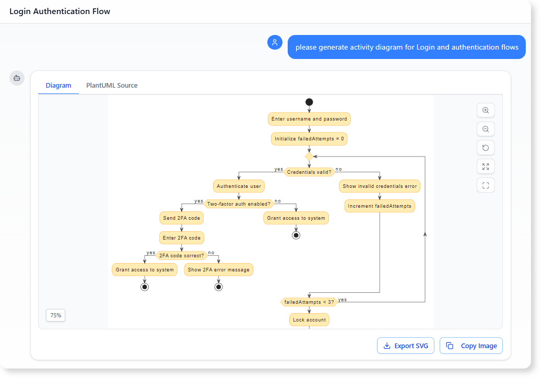Viewport: 543px width, 392px height.
Task: Select the blue user avatar icon
Action: [x=275, y=42]
